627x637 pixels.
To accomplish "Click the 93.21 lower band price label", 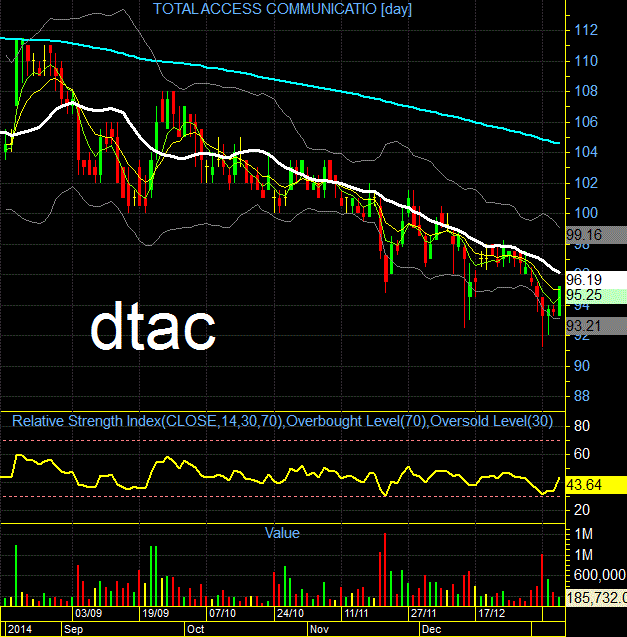I will (x=596, y=326).
